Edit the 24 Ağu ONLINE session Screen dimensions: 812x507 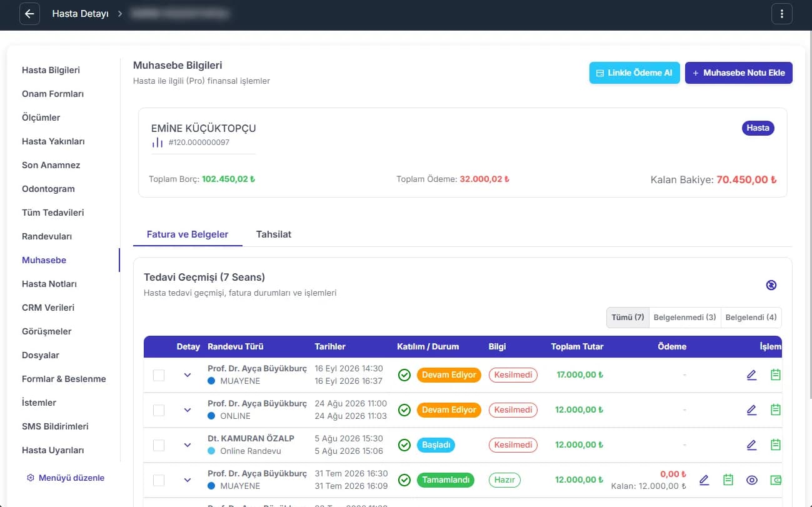[751, 410]
